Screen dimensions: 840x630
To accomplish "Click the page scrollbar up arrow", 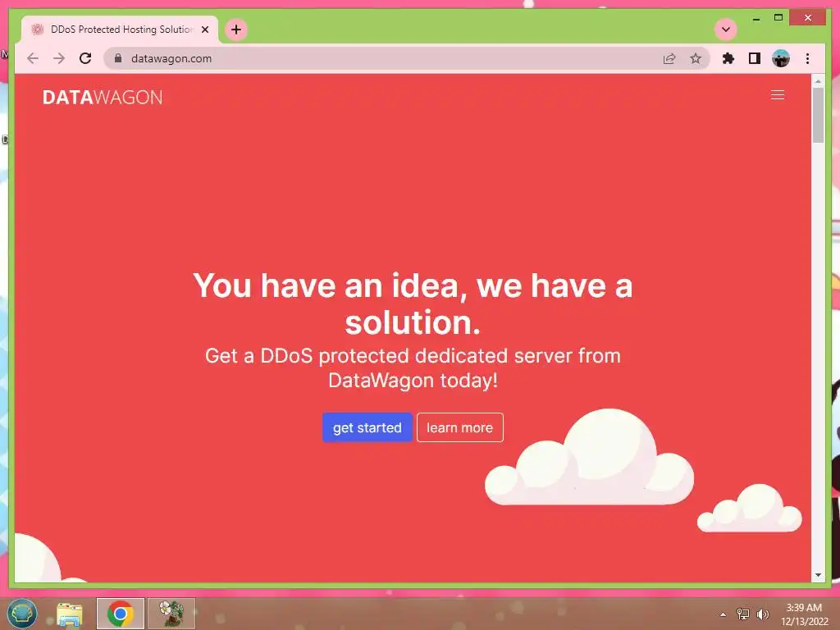I will 818,81.
